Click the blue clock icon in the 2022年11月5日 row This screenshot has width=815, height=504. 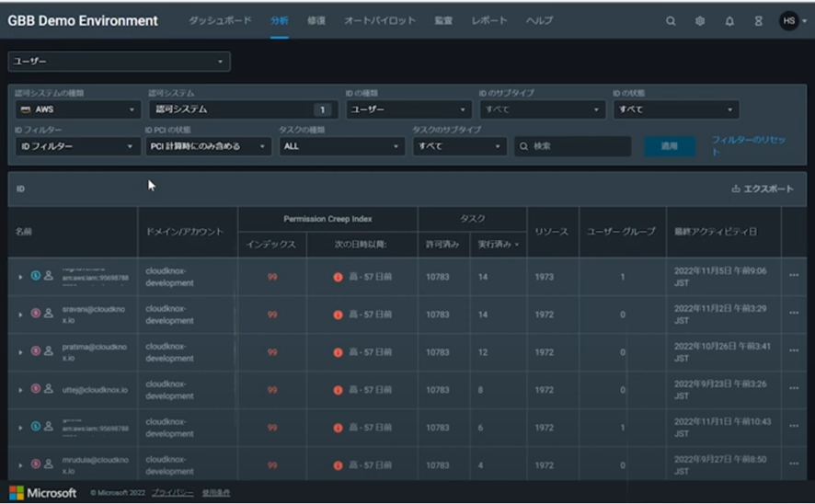(36, 275)
